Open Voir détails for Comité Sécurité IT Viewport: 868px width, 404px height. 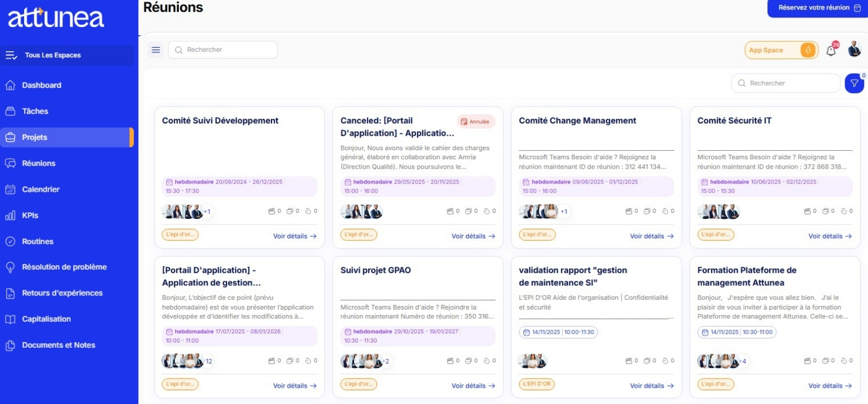coord(829,236)
